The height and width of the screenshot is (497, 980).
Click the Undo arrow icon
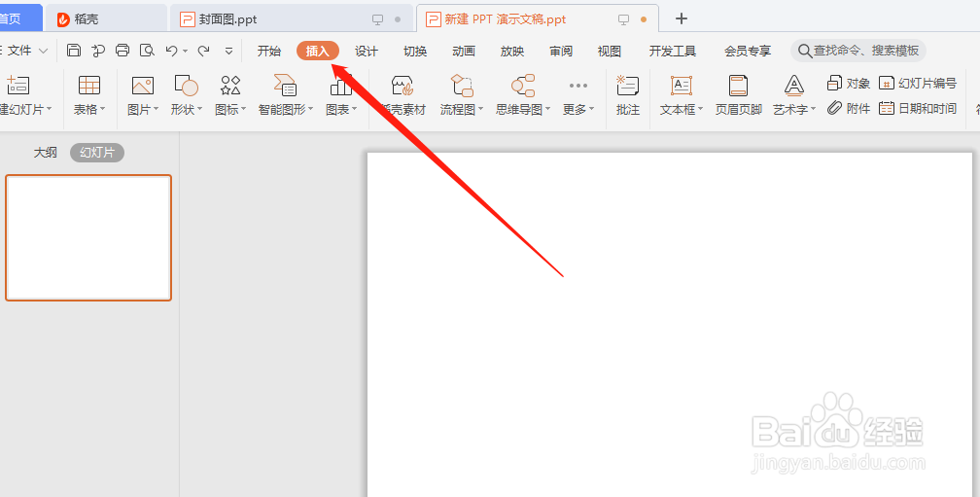pyautogui.click(x=171, y=51)
